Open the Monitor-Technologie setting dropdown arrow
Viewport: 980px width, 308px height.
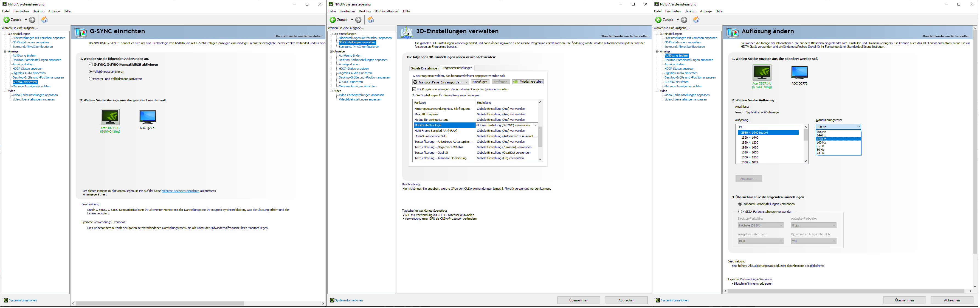pyautogui.click(x=535, y=125)
